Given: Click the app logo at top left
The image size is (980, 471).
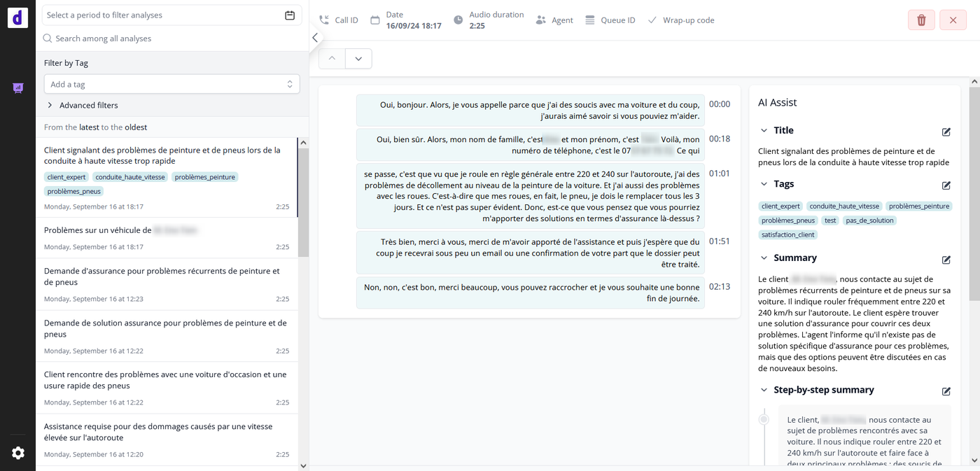Looking at the screenshot, I should (18, 17).
